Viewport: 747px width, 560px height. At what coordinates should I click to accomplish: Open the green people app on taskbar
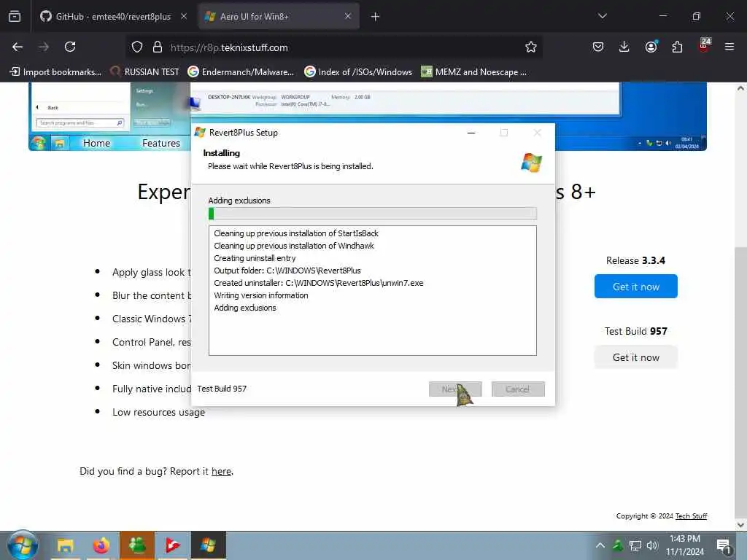[137, 545]
